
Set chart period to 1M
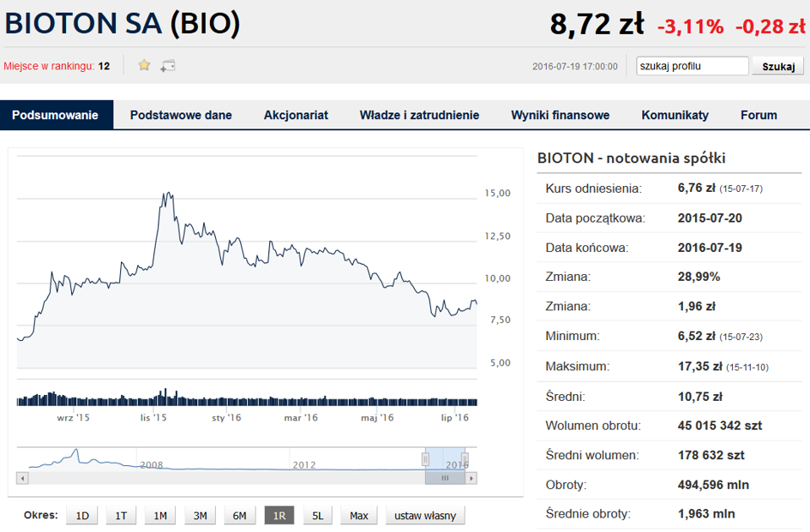click(x=160, y=516)
